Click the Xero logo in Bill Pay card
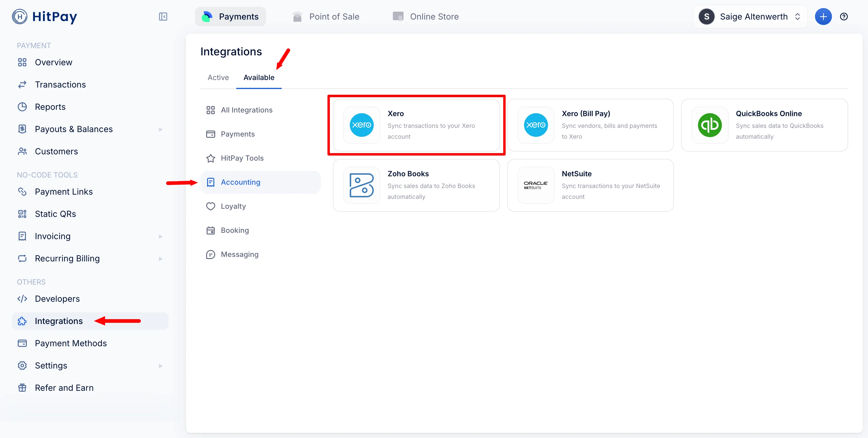The height and width of the screenshot is (438, 868). (x=535, y=125)
